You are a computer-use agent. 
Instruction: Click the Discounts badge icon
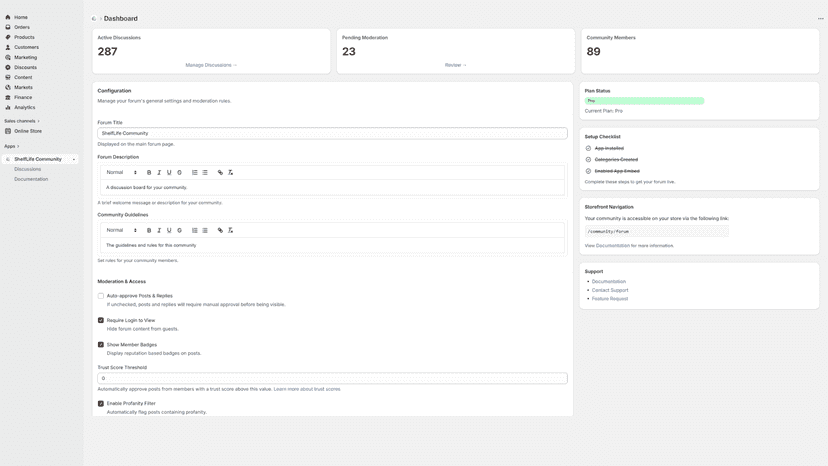(8, 67)
